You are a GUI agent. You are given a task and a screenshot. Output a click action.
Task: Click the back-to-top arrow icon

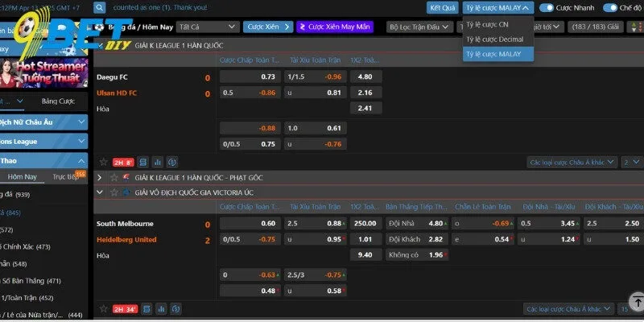636,301
